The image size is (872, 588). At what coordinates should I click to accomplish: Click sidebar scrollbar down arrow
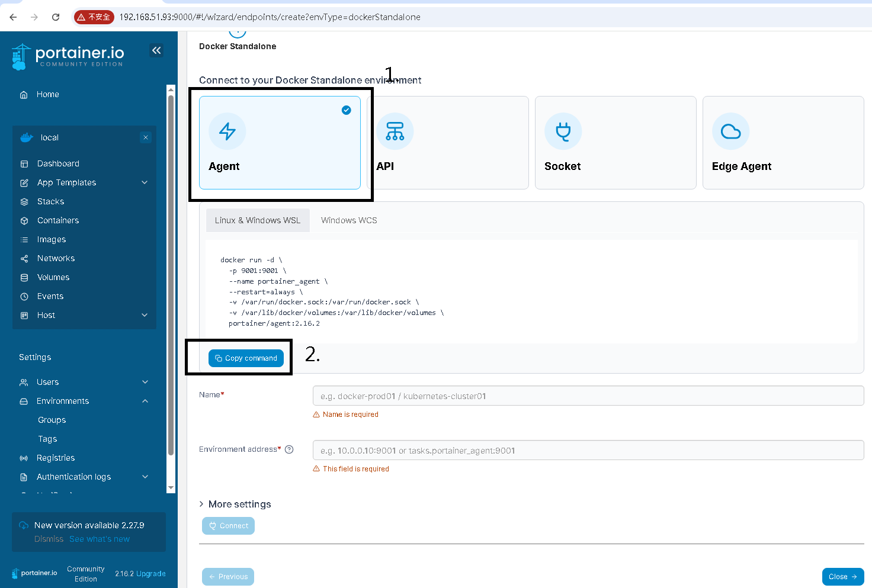tap(171, 488)
